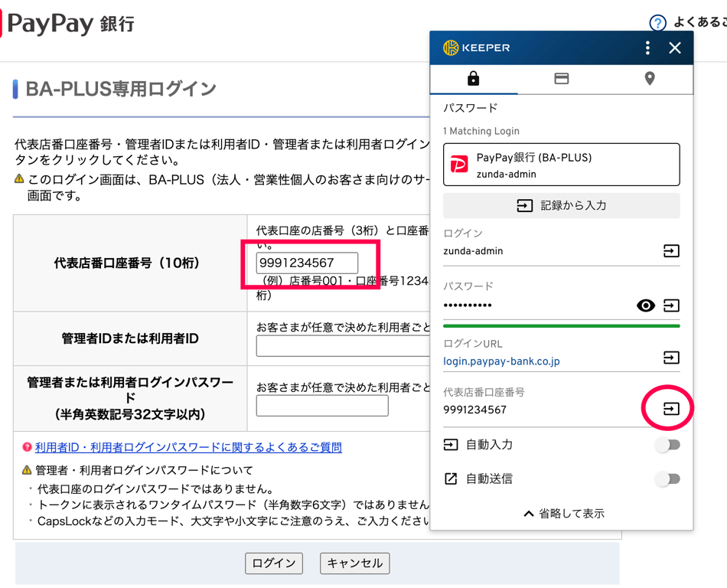Viewport: 727px width, 588px height.
Task: Click the BA-PLUS専用ログイン heading
Action: [121, 89]
